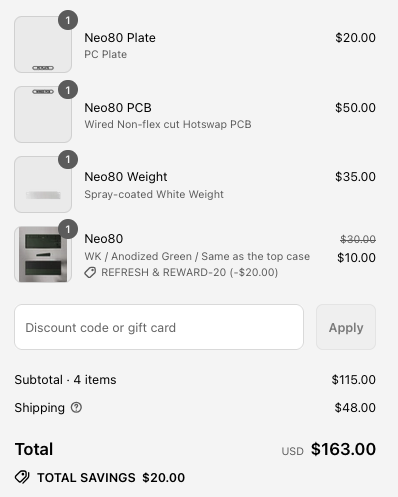
Task: Click the REFRESH & REWARD-20 discount label
Action: [x=190, y=272]
